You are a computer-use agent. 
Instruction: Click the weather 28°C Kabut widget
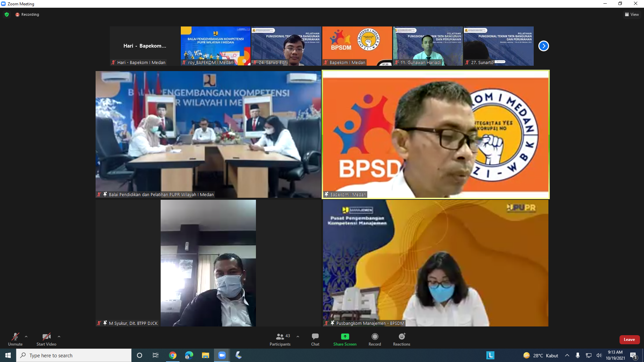point(541,355)
